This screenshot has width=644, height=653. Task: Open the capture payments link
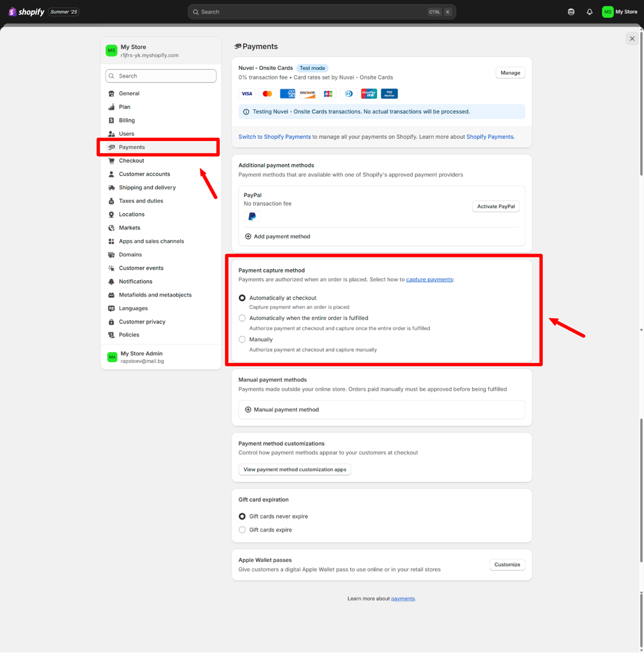429,280
